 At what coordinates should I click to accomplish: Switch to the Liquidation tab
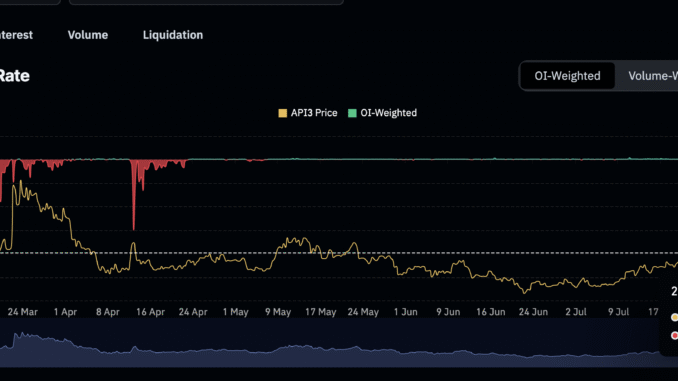[173, 35]
